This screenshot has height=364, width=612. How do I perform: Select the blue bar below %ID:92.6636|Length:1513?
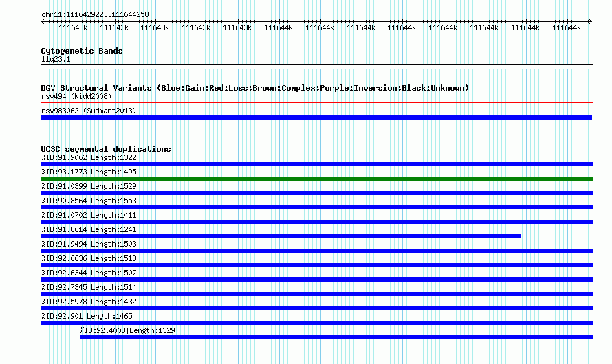[x=316, y=265]
